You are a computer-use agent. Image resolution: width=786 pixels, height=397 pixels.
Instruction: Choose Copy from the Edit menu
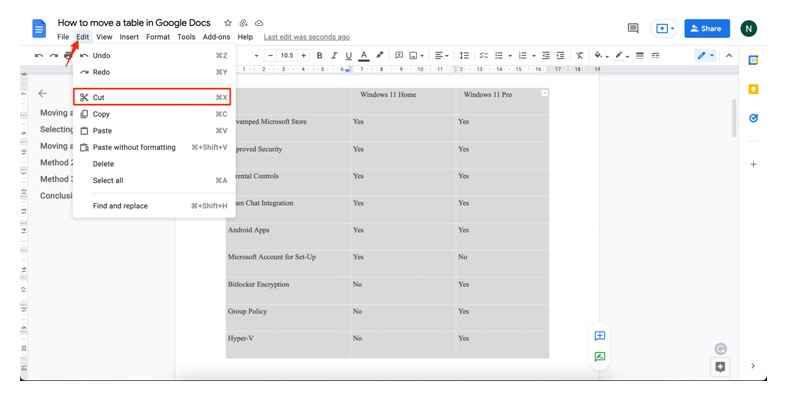pyautogui.click(x=154, y=114)
